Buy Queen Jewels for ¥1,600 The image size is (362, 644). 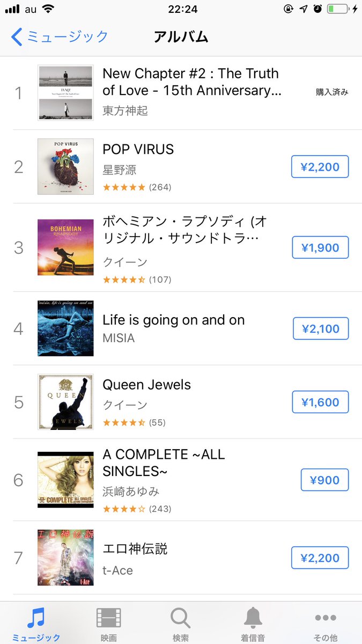coord(320,402)
